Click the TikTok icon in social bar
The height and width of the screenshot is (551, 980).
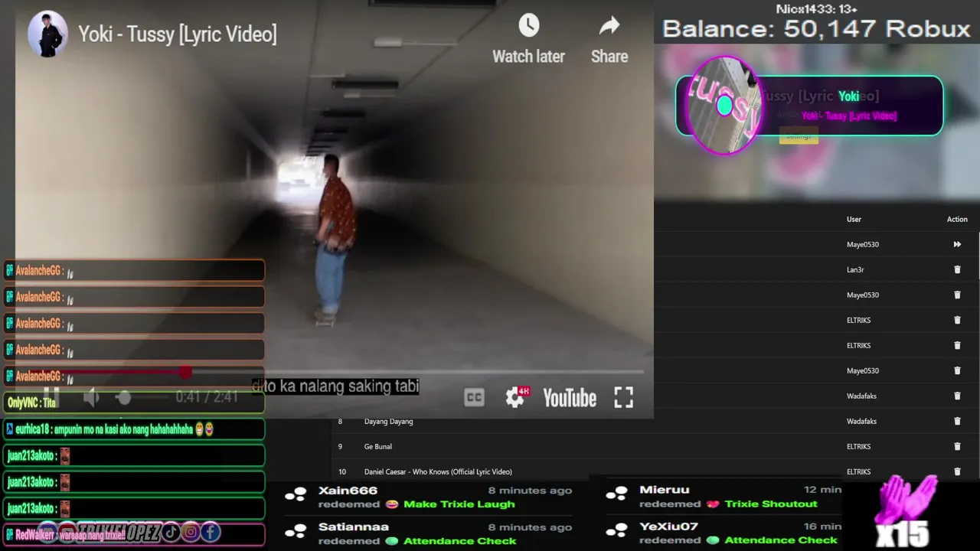pos(171,532)
